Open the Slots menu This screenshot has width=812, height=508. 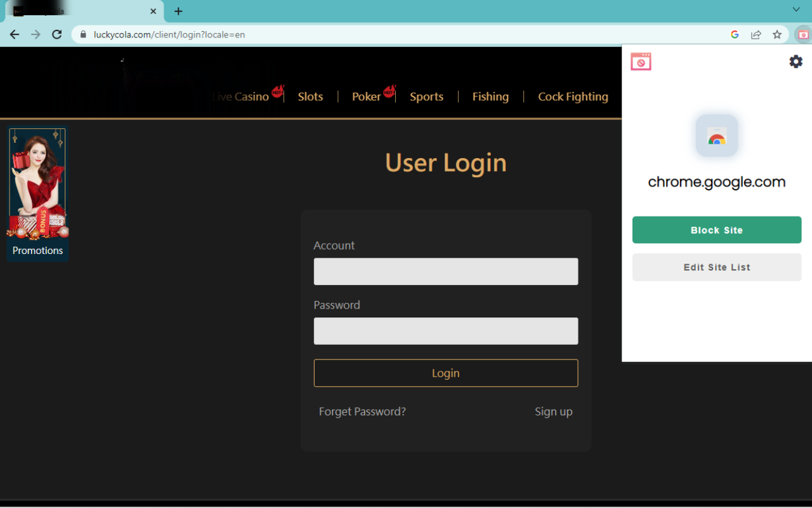coord(310,97)
